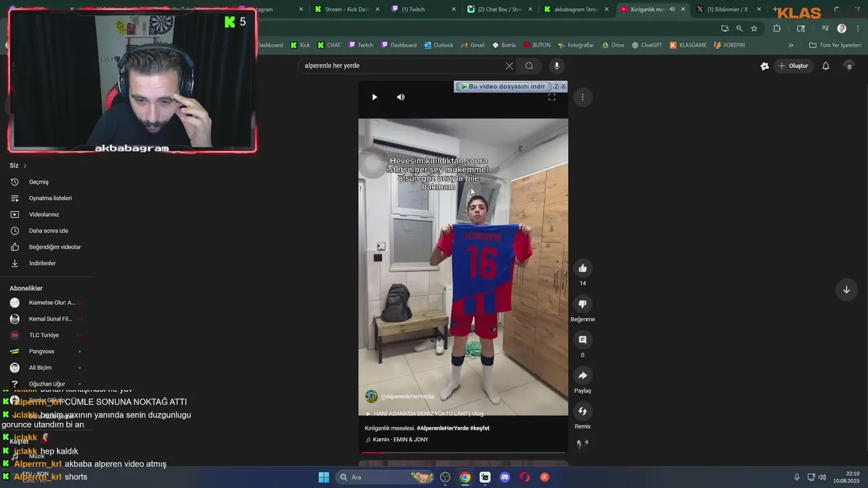The image size is (868, 488).
Task: Go to next short with down arrow
Action: point(846,289)
